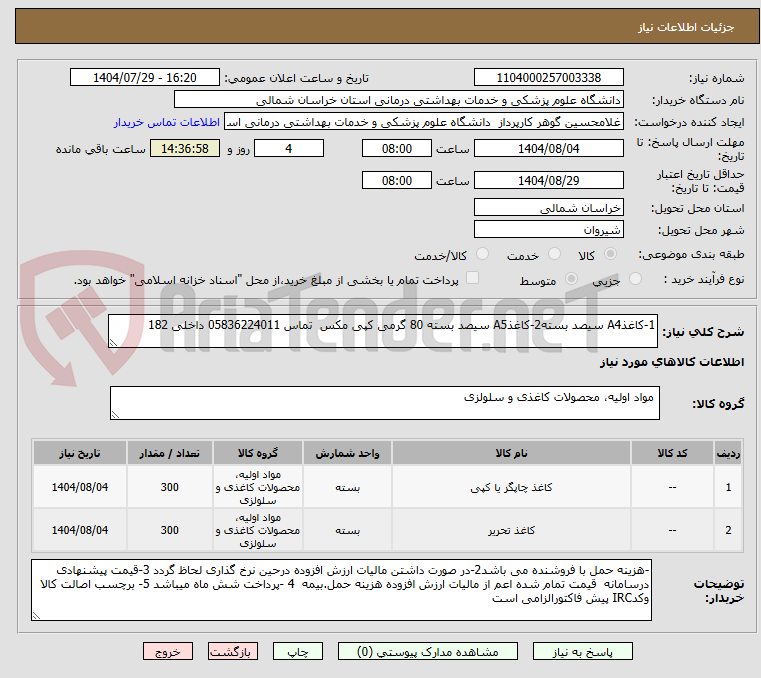The width and height of the screenshot is (761, 678).
Task: Click the اطلاعات کالاهای مورد نیاز heading
Action: [672, 363]
